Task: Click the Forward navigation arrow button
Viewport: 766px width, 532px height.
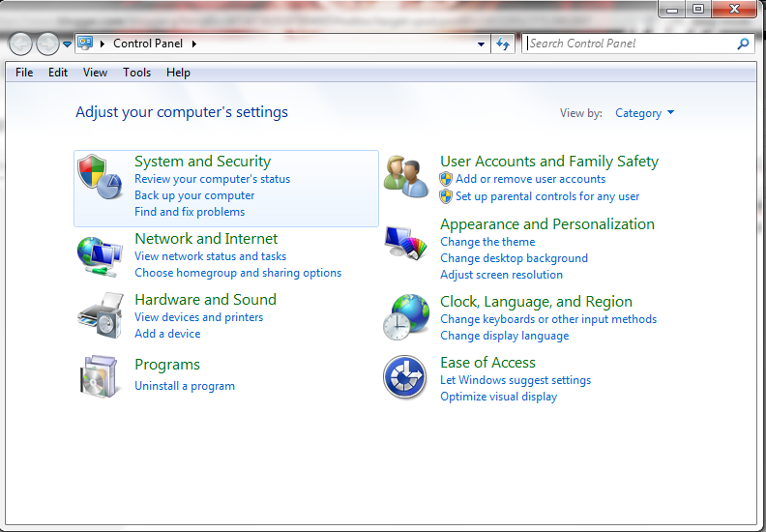Action: 47,44
